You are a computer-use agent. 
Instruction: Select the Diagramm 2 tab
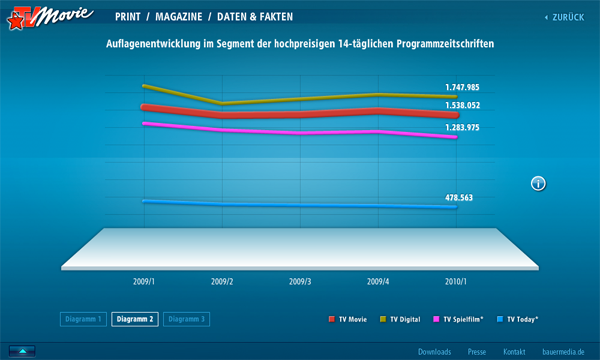tap(135, 319)
